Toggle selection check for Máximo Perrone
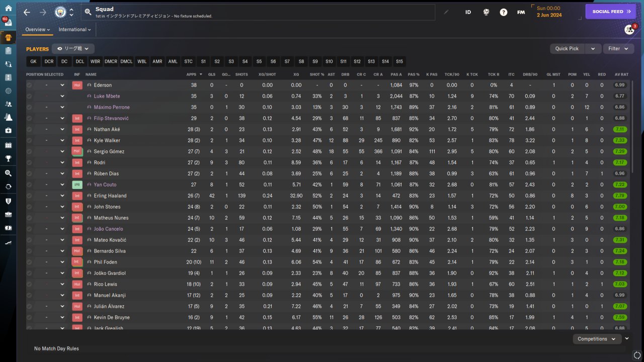 pos(29,107)
